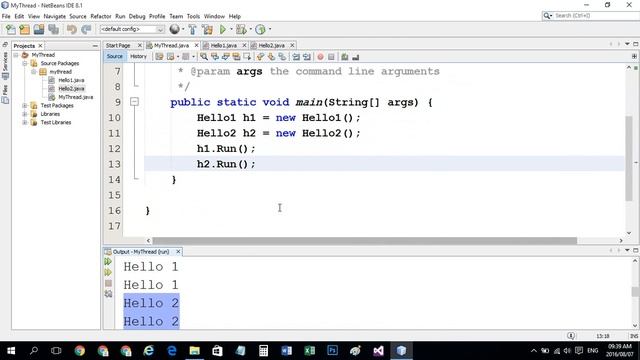
Task: Click the editor vertical scrollbar
Action: click(629, 158)
